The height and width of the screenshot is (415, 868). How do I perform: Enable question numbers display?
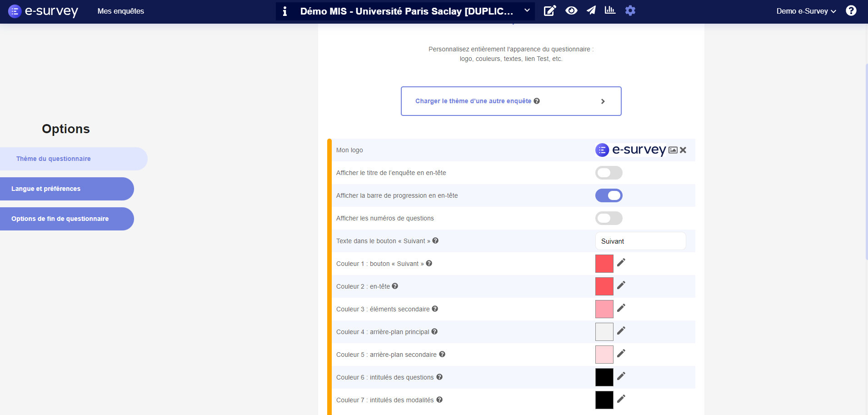(x=609, y=218)
